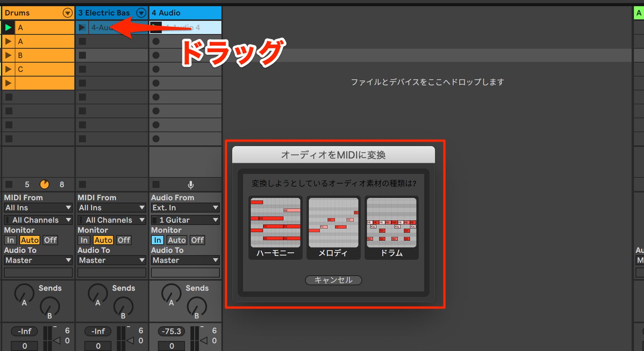This screenshot has height=351, width=644.
Task: Set Drums monitor to Off
Action: 50,240
